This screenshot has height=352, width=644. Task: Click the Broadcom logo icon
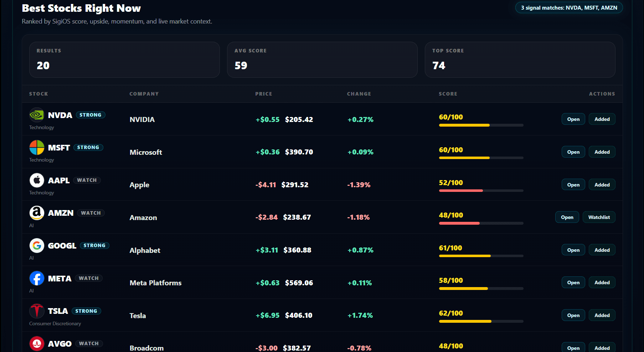click(x=37, y=343)
